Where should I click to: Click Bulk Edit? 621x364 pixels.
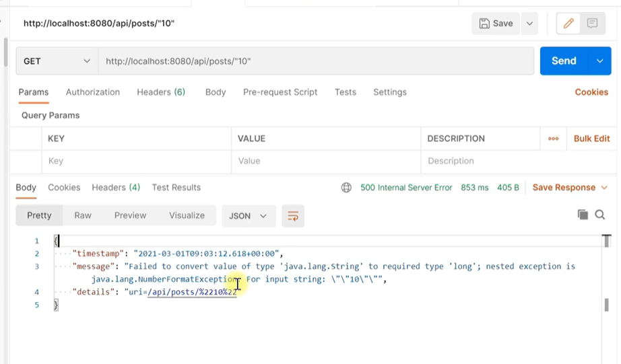(x=591, y=139)
